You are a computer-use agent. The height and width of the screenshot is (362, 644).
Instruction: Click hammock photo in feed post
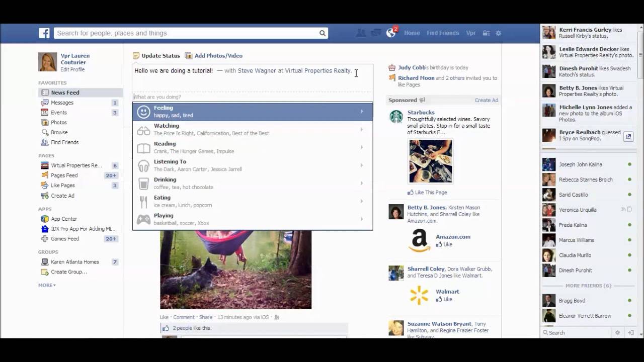(235, 269)
